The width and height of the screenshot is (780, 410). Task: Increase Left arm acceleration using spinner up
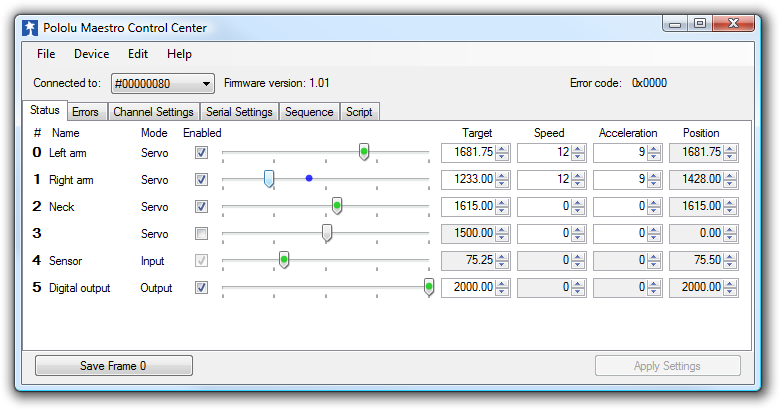click(x=654, y=149)
